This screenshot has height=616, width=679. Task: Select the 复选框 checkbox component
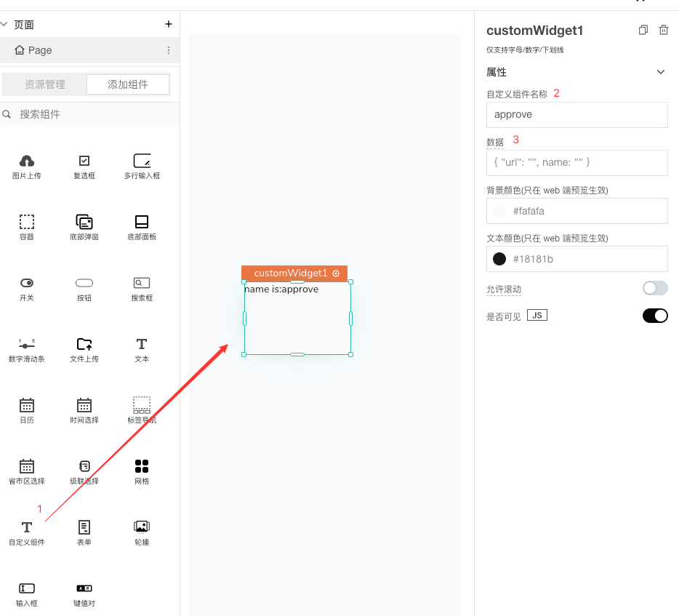pos(84,167)
